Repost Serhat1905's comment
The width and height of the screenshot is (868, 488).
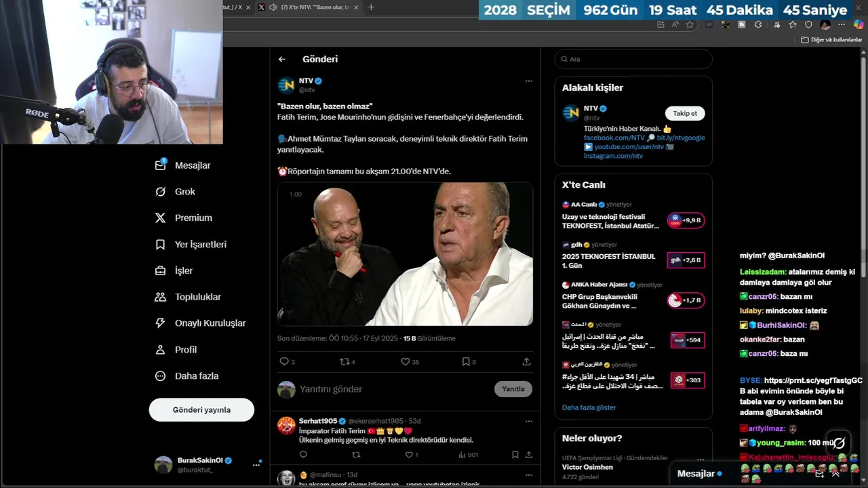tap(356, 455)
